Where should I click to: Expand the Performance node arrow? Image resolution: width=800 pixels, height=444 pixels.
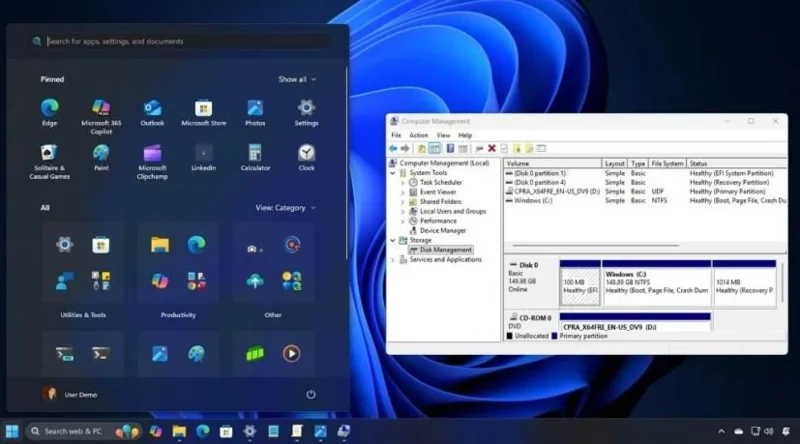pos(403,221)
